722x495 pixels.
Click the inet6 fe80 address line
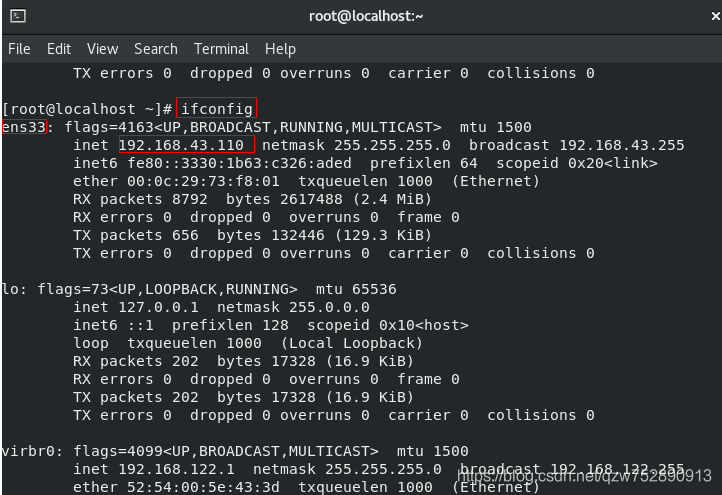[365, 163]
